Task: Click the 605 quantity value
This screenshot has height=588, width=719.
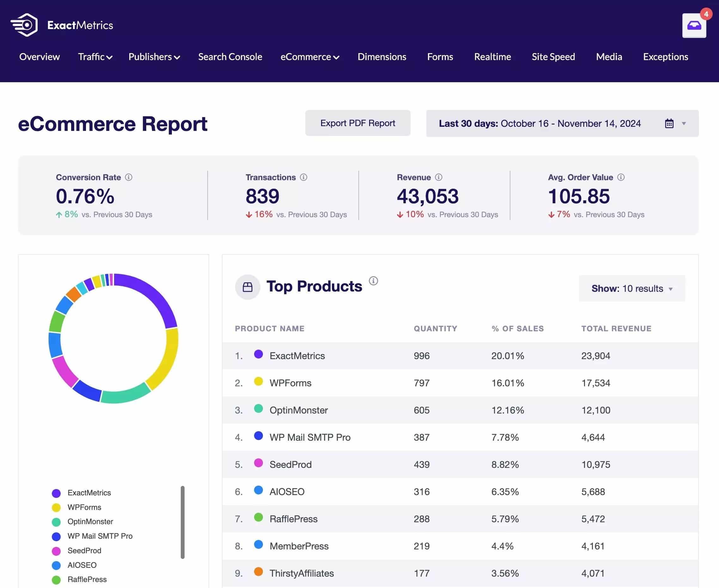Action: (x=422, y=410)
